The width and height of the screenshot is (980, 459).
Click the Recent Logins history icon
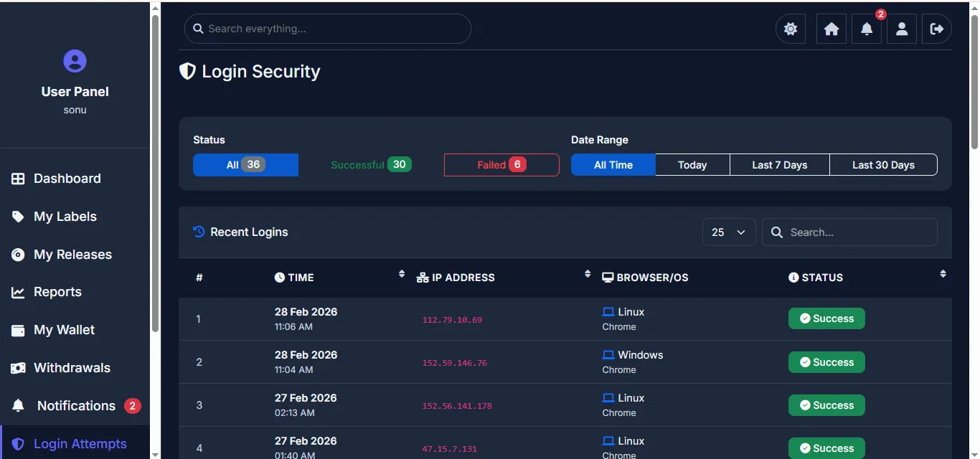point(199,232)
